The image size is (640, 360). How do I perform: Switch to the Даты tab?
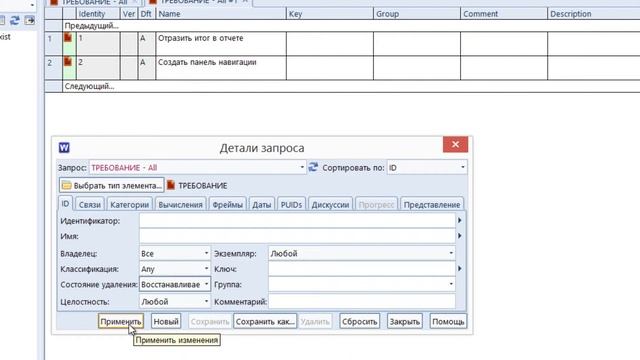click(x=262, y=204)
